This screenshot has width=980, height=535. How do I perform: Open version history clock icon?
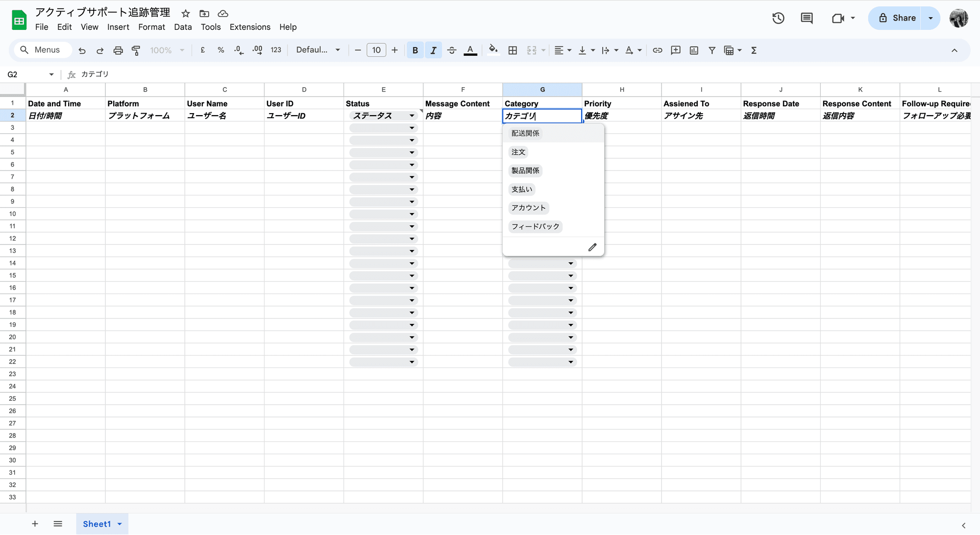(x=778, y=18)
